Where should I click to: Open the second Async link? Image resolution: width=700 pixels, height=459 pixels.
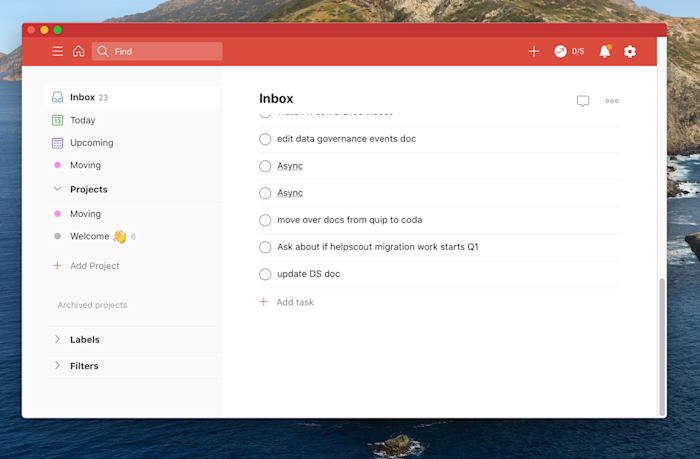(290, 193)
